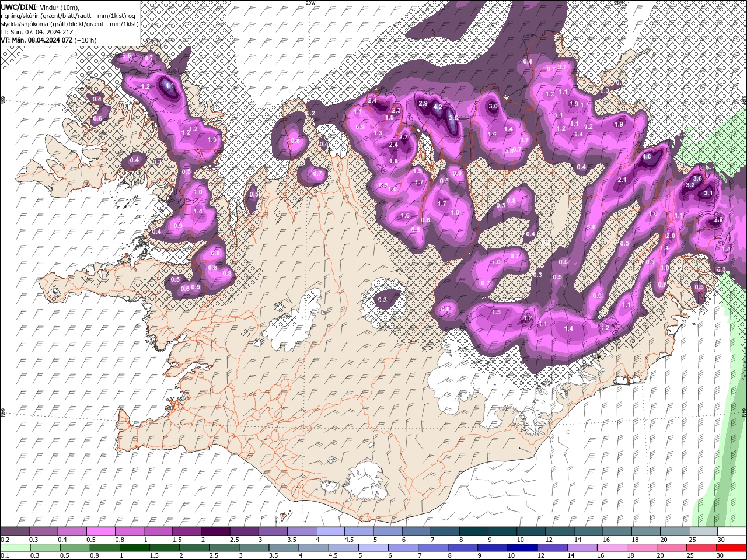Pick the dark mauve 0.2 swatch in the purple legend

pos(15,531)
